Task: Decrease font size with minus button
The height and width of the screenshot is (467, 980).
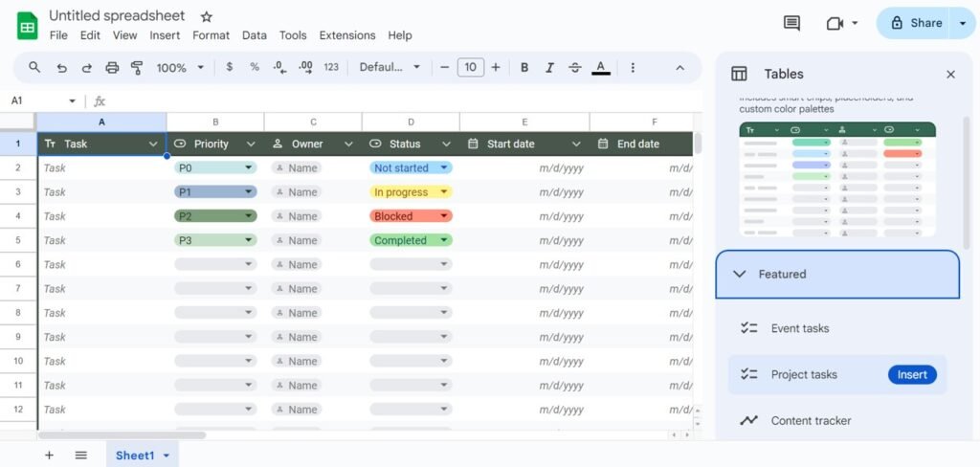Action: click(x=444, y=67)
